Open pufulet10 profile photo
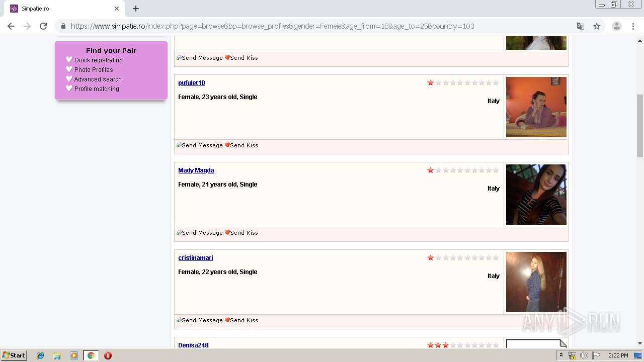The image size is (644, 362). pos(536,107)
